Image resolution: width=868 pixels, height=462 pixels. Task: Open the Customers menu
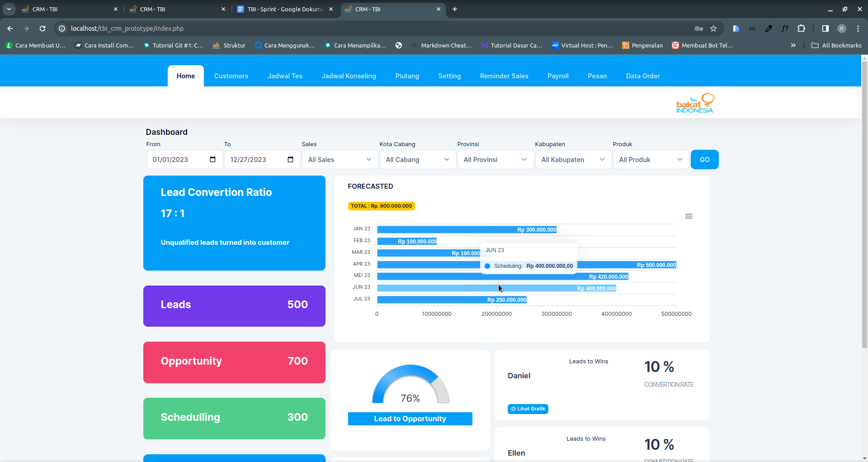(231, 76)
